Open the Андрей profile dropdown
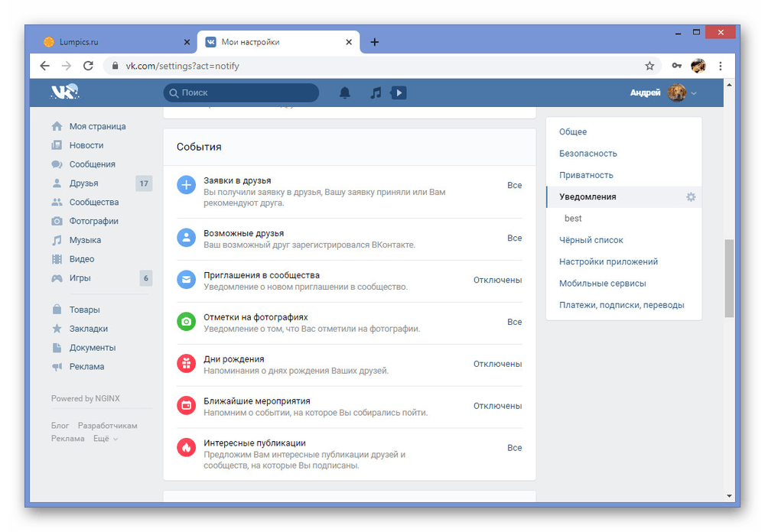765x532 pixels. [663, 92]
